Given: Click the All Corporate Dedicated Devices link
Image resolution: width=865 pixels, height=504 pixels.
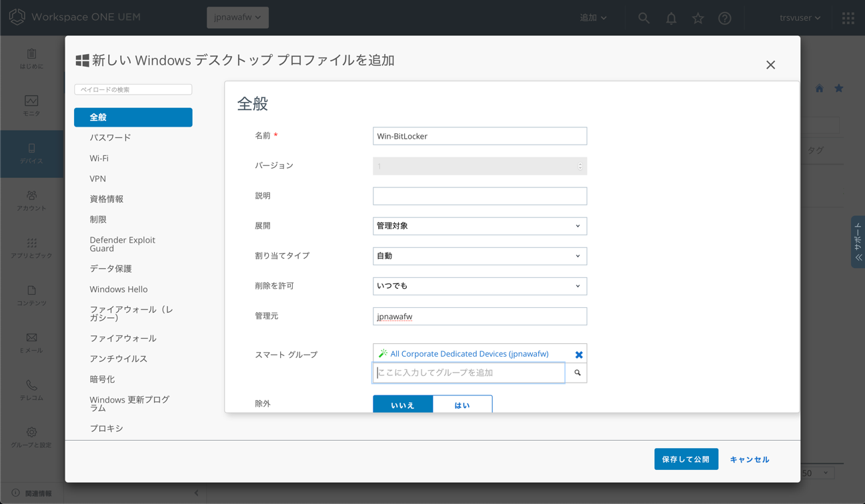Looking at the screenshot, I should click(469, 354).
